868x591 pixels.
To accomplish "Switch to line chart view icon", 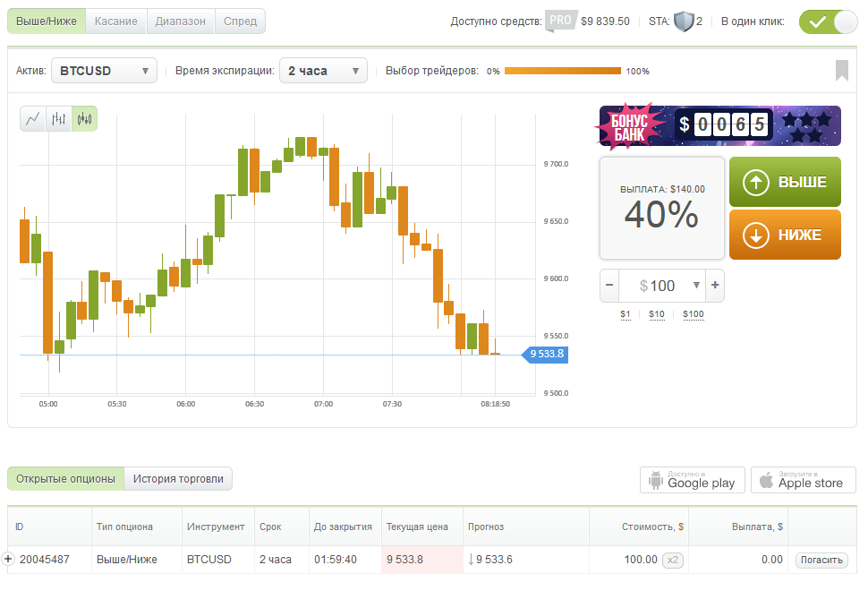I will [x=33, y=119].
